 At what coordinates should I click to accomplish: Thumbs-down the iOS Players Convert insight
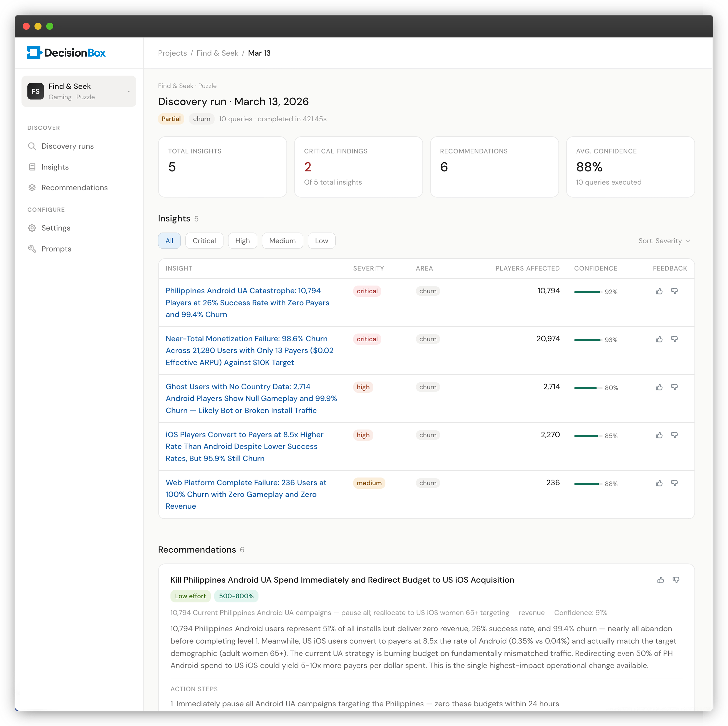coord(674,435)
